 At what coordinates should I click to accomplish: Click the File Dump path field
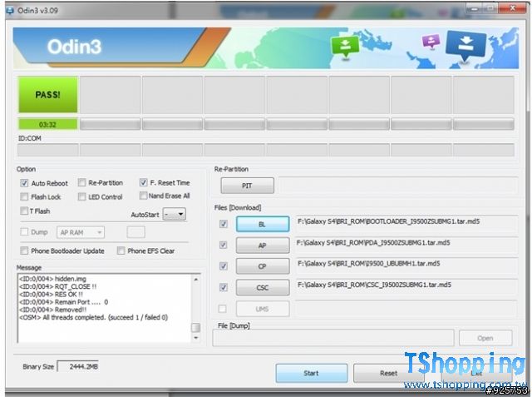click(333, 338)
